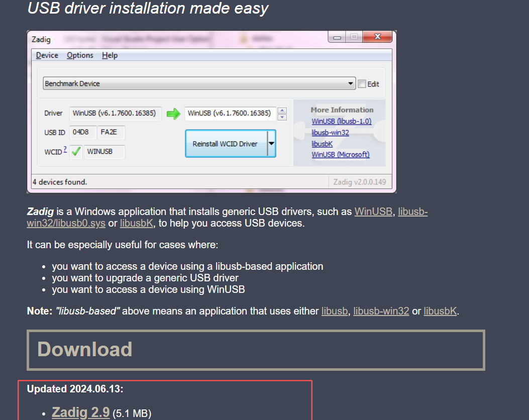The height and width of the screenshot is (420, 529).
Task: Toggle the Edit checkbox
Action: pyautogui.click(x=362, y=84)
